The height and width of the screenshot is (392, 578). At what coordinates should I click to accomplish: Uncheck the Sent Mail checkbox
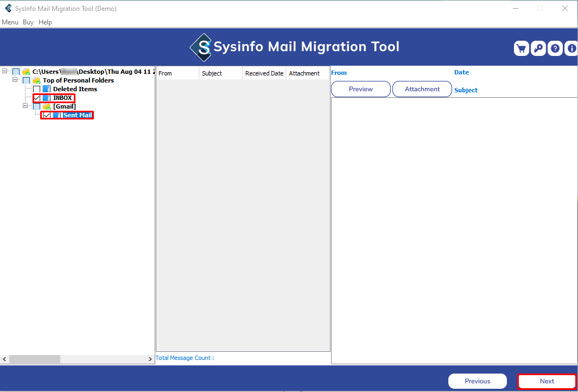[x=47, y=116]
